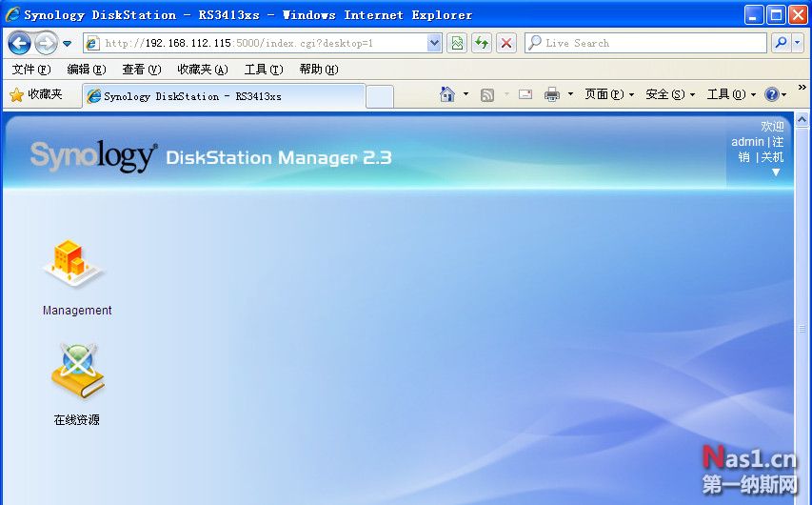Screen dimensions: 812x505
Task: Click the 收藏夹 favorites star button
Action: (x=36, y=94)
